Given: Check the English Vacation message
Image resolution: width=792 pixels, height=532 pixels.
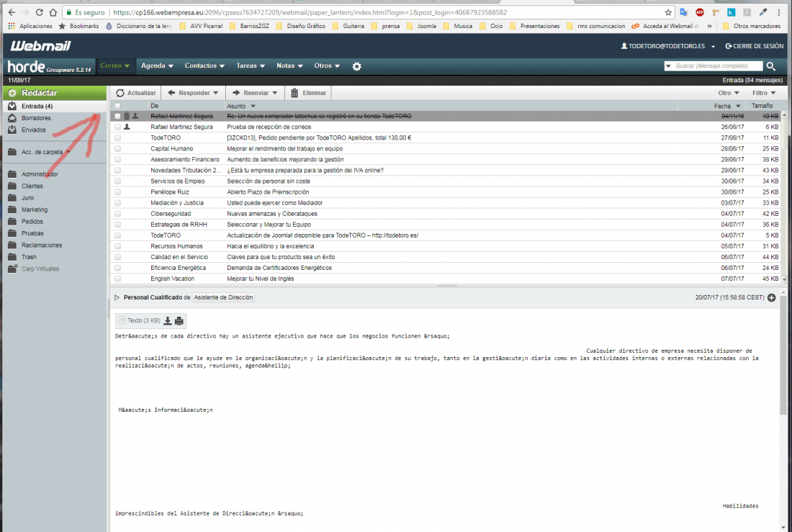Looking at the screenshot, I should click(117, 279).
